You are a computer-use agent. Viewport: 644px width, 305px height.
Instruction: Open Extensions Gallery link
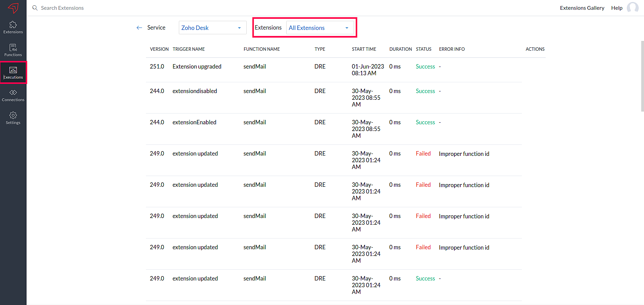click(x=582, y=8)
